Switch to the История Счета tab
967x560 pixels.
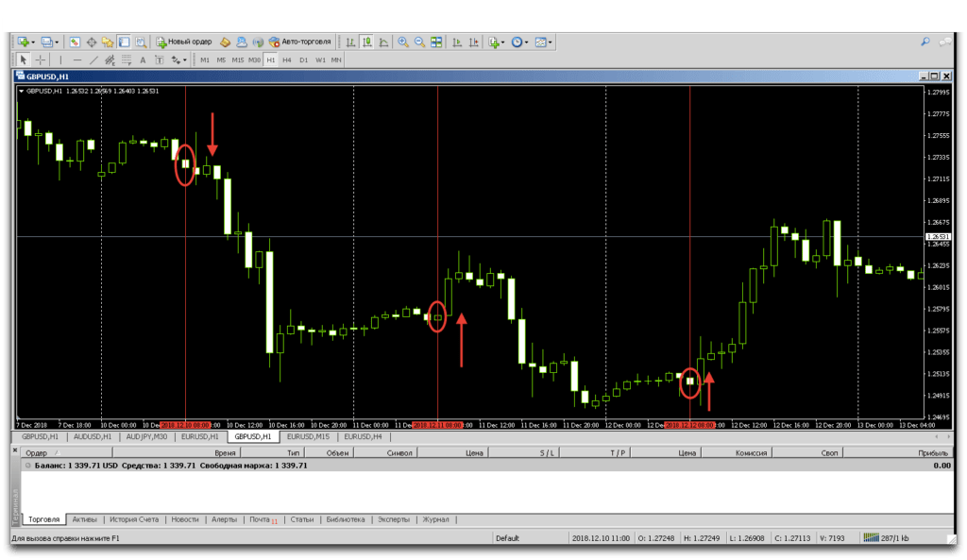point(132,519)
